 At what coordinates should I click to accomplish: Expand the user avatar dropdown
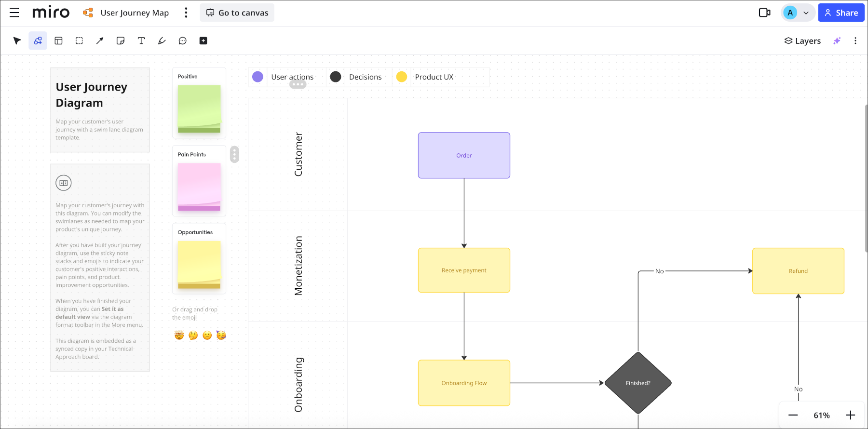[x=806, y=13]
